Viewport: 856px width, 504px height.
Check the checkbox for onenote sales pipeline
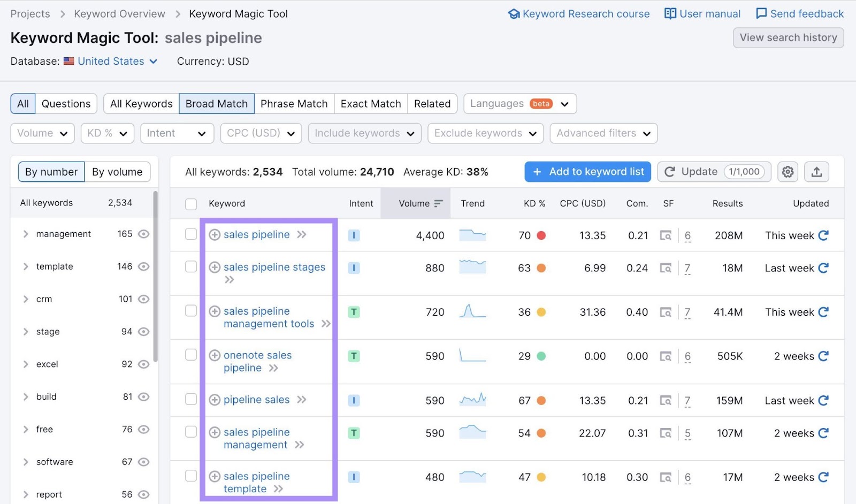coord(190,355)
